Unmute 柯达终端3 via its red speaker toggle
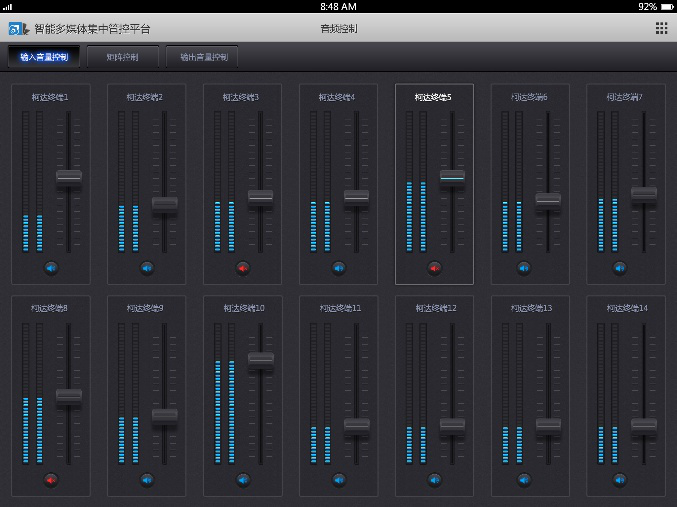 pos(243,268)
